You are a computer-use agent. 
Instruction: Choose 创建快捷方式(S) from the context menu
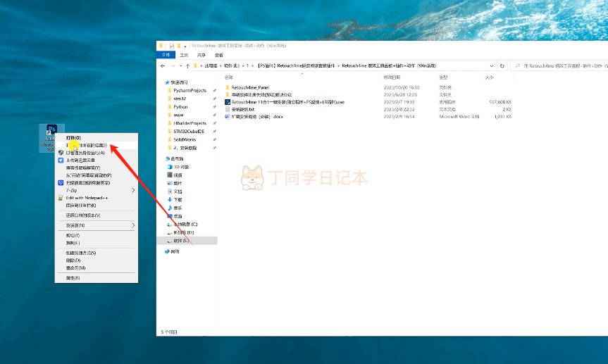coord(80,253)
